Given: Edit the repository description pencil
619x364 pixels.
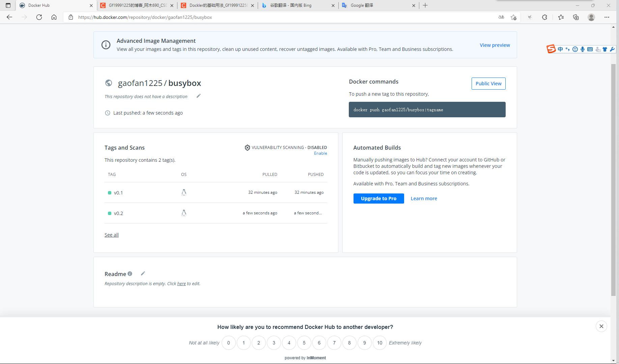Looking at the screenshot, I should coord(199,96).
